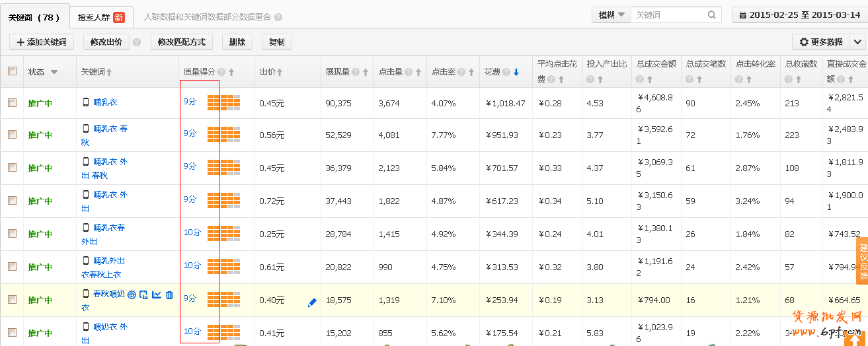Click the 添加关键词 button

click(x=41, y=42)
